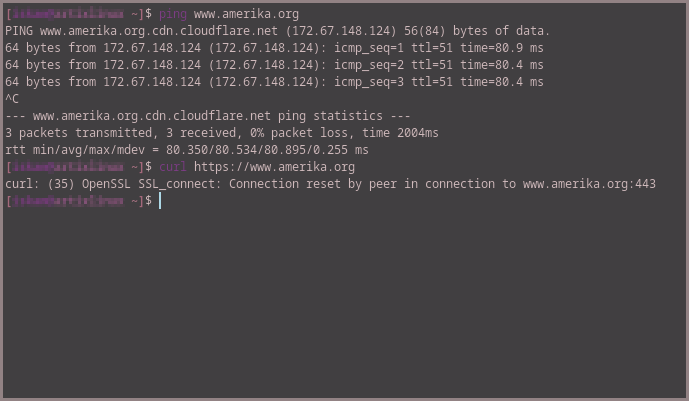Click the www.amerika.org argument after ping
The height and width of the screenshot is (401, 689).
pos(246,14)
